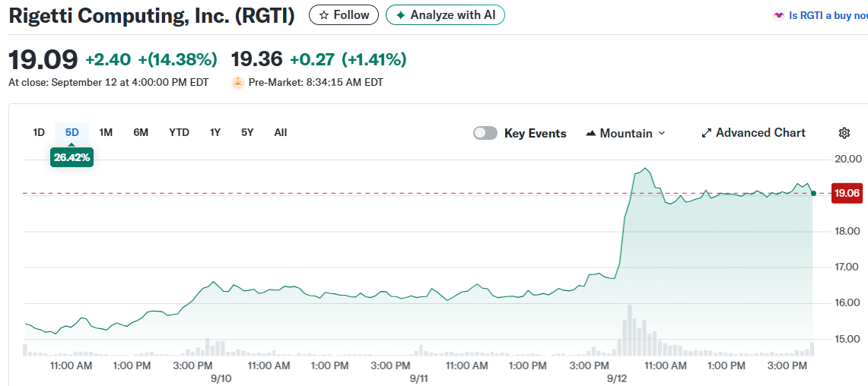Click the tallest volume bar on 9/12
Image resolution: width=868 pixels, height=386 pixels.
point(629,330)
